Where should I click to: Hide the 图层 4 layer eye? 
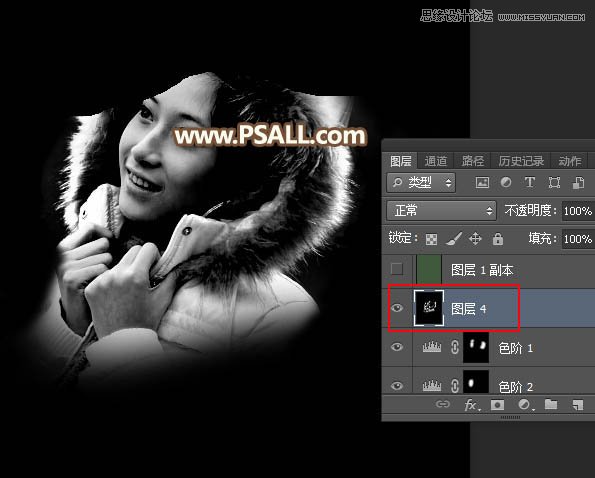coord(397,308)
